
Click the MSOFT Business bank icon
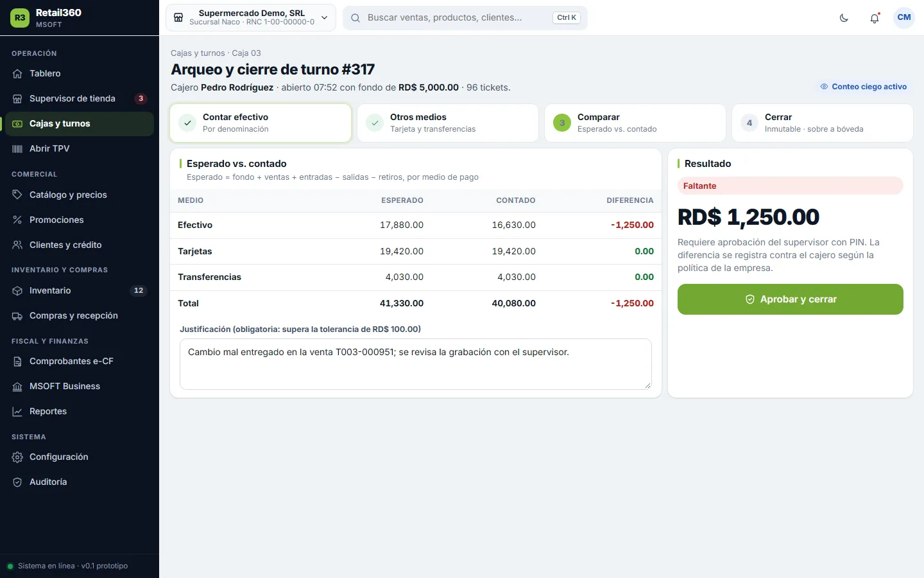coord(17,387)
